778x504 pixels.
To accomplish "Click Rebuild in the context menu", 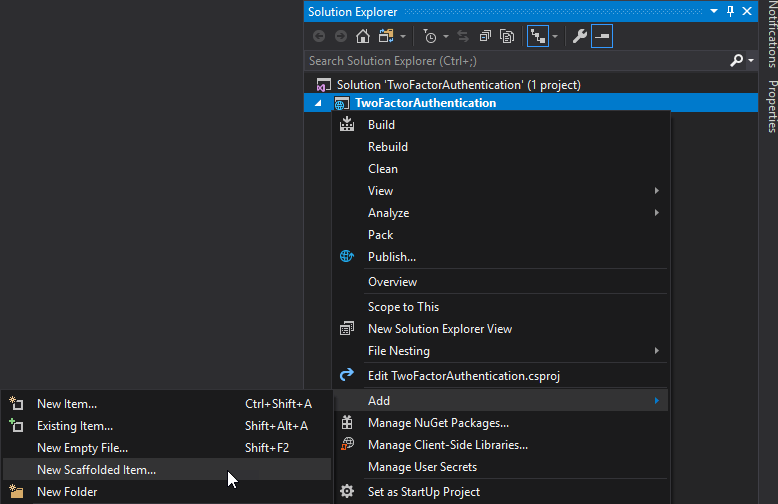I will coord(388,147).
